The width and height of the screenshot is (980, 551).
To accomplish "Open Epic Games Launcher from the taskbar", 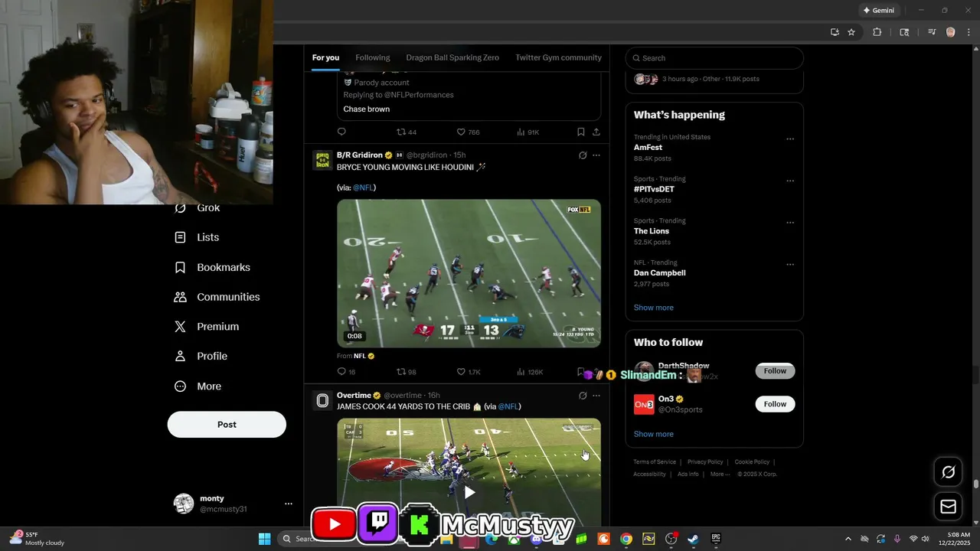I will (x=716, y=539).
